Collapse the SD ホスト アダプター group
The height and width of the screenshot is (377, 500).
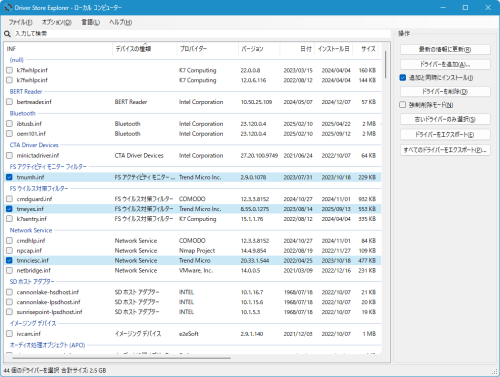coord(32,282)
